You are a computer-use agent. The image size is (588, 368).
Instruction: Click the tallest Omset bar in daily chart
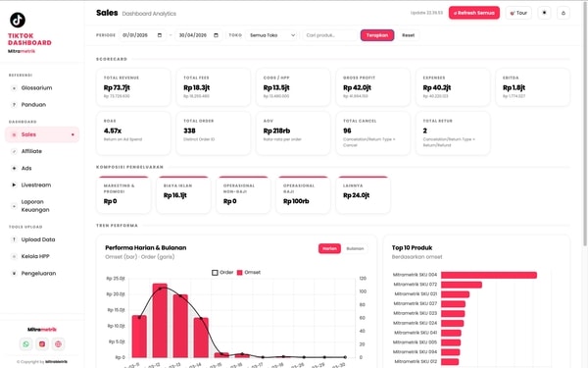[x=160, y=320]
